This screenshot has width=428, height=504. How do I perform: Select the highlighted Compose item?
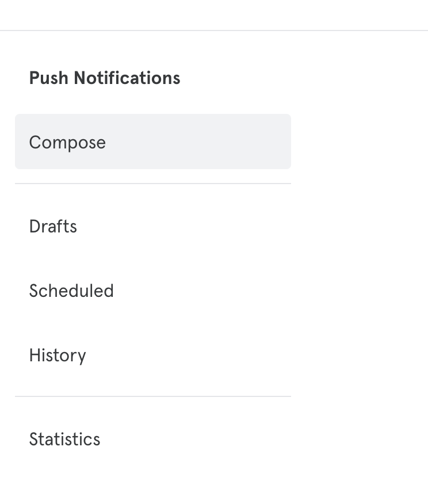152,142
